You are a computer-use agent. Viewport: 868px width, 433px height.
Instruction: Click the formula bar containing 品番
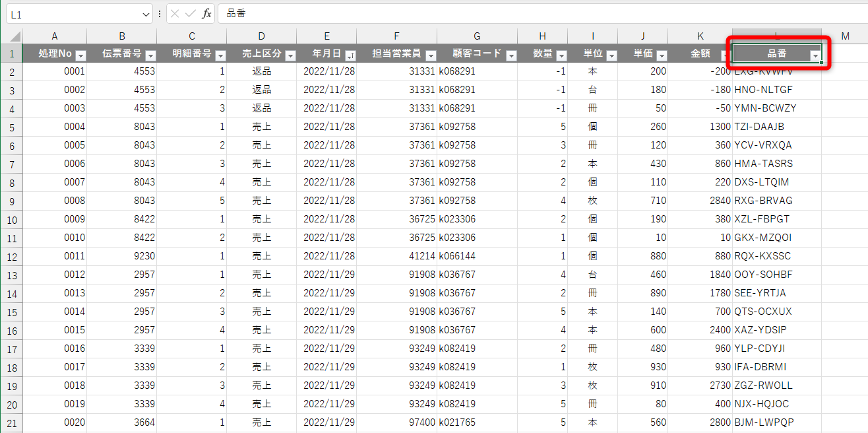tap(542, 13)
